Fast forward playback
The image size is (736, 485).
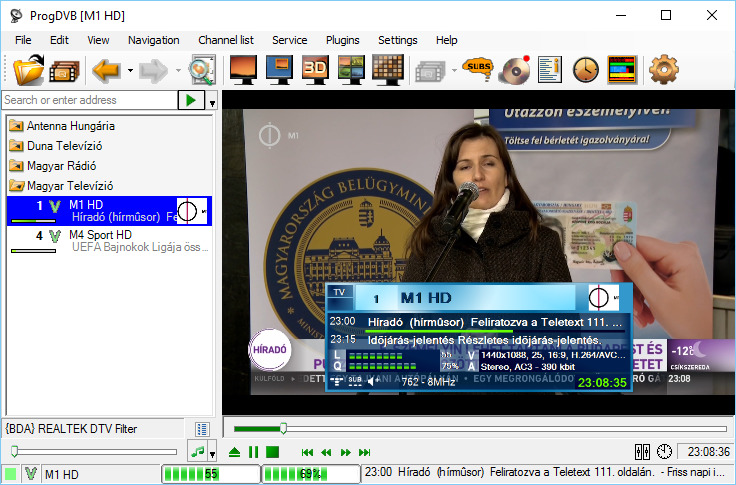[x=345, y=453]
